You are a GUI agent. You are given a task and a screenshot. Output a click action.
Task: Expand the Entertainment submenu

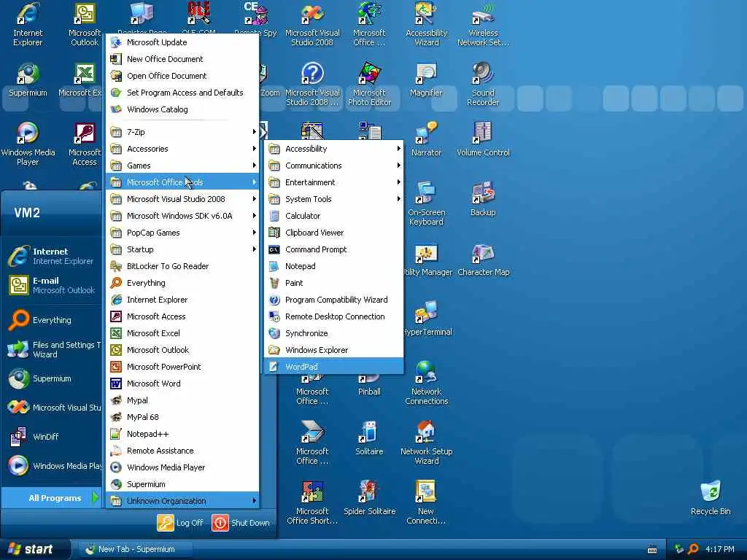[x=333, y=182]
